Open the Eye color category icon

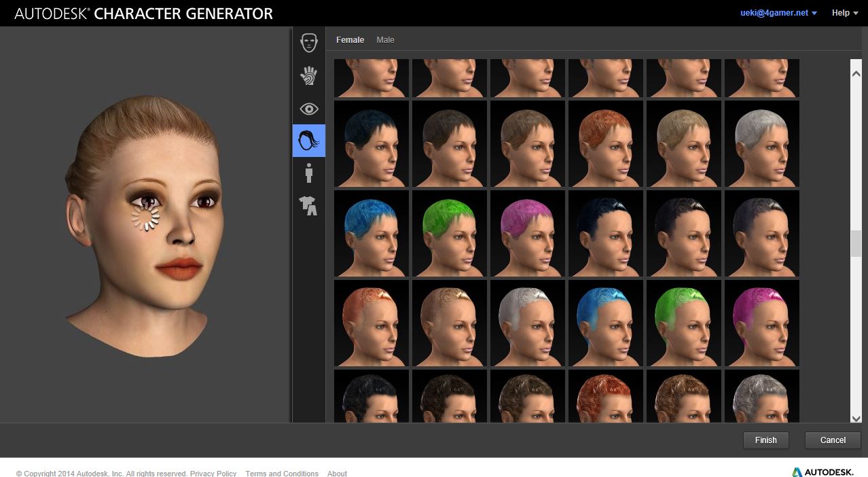click(x=309, y=109)
